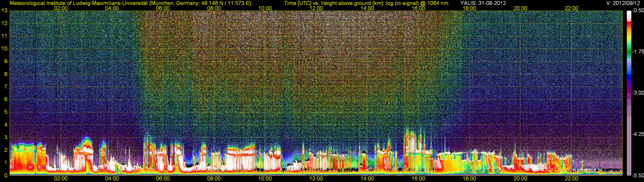Viewport: 644px width, 182px height.
Task: Click the 8 km height axis label
Action: pos(6,74)
